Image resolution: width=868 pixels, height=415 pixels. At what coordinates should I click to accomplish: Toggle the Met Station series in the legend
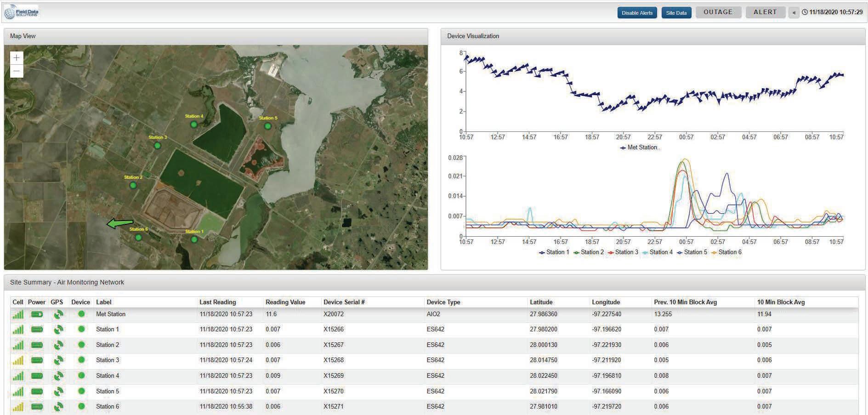(639, 148)
